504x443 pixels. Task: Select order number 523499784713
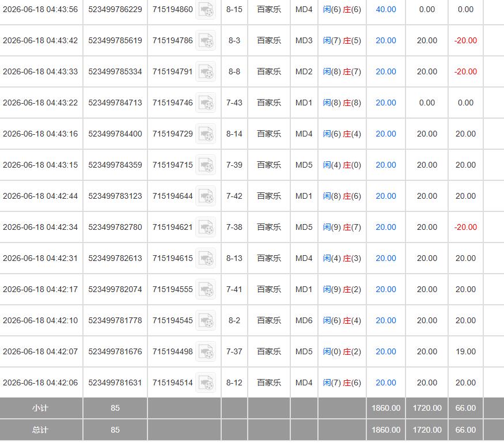coord(115,103)
